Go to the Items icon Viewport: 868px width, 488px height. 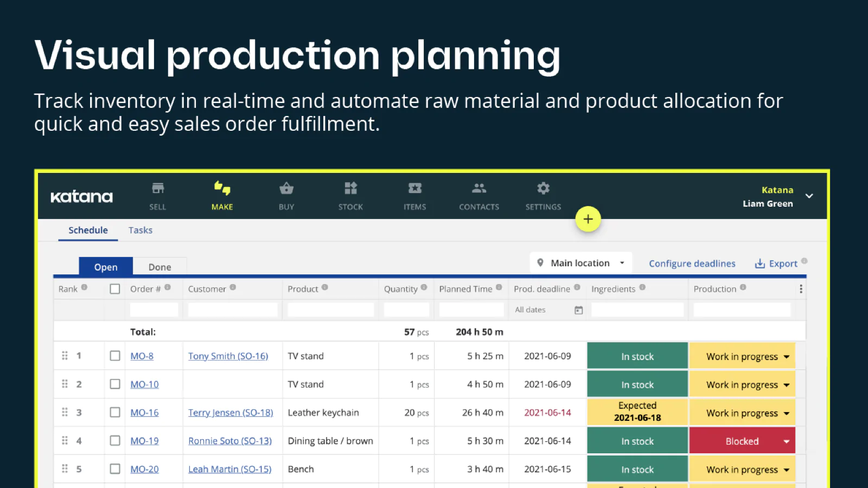[x=414, y=189]
